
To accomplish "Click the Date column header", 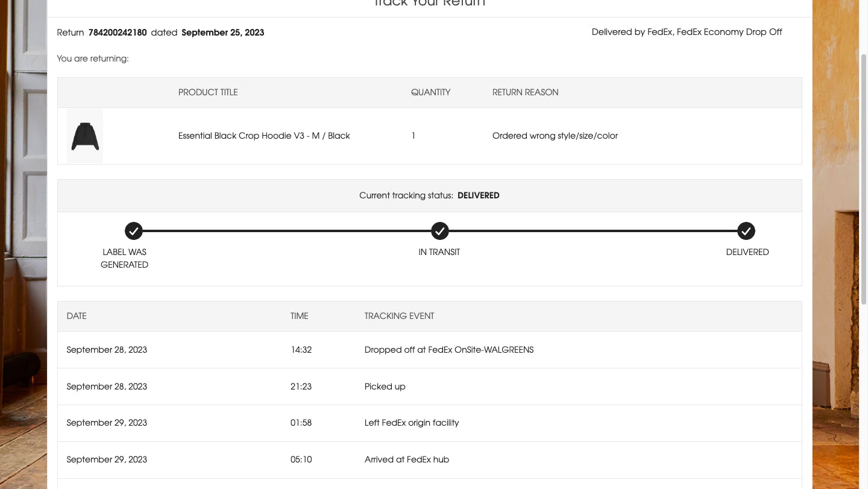I will 77,316.
